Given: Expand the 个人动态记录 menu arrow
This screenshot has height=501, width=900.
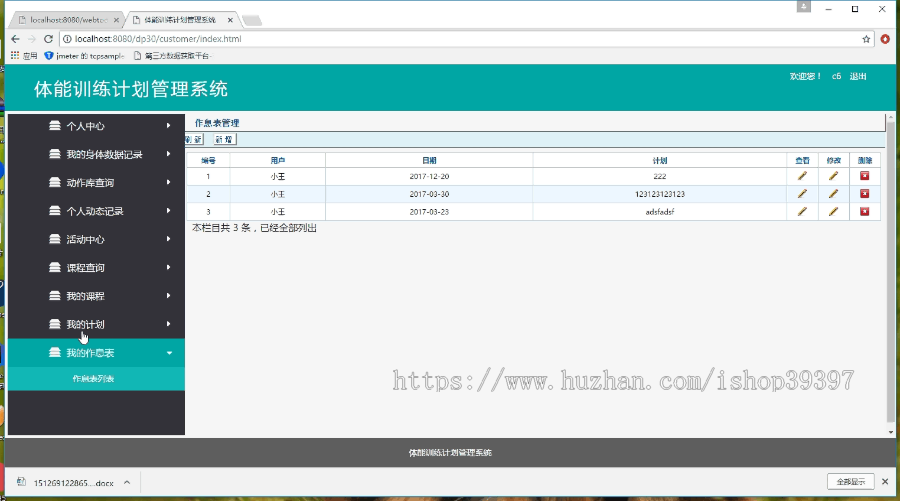Looking at the screenshot, I should pyautogui.click(x=168, y=211).
